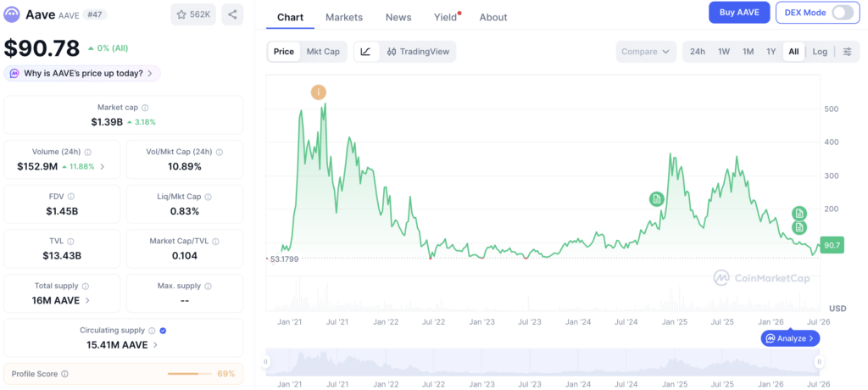Switch to the Markets tab
Viewport: 868px width, 390px height.
tap(344, 17)
